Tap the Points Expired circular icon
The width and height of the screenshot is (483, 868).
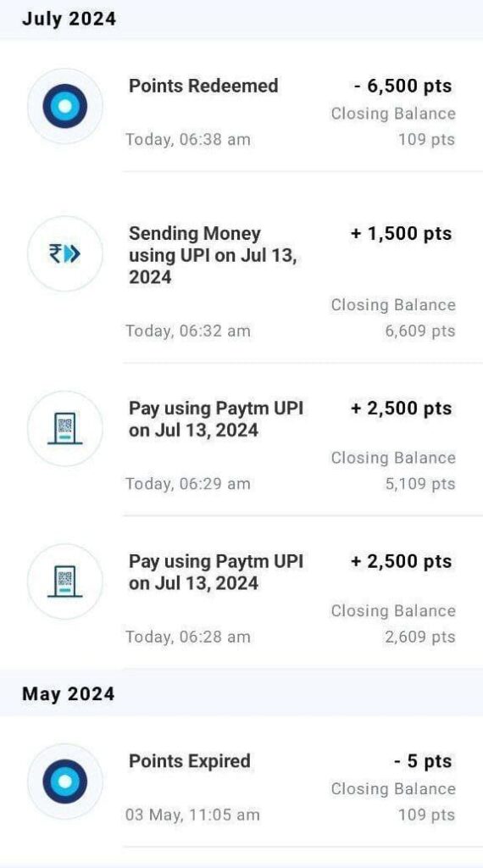click(64, 781)
